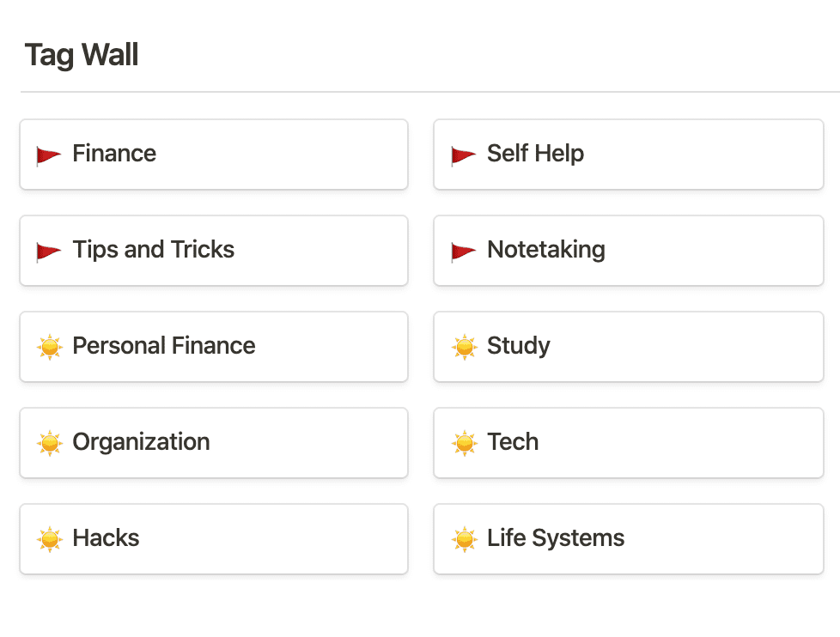Click the sun icon next to Organization
The image size is (840, 637).
tap(50, 443)
